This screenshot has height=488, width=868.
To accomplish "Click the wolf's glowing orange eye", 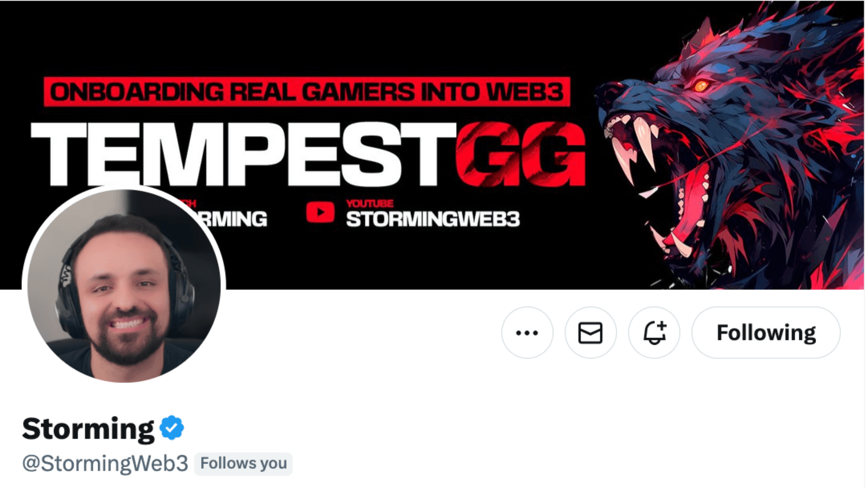I will tap(701, 85).
